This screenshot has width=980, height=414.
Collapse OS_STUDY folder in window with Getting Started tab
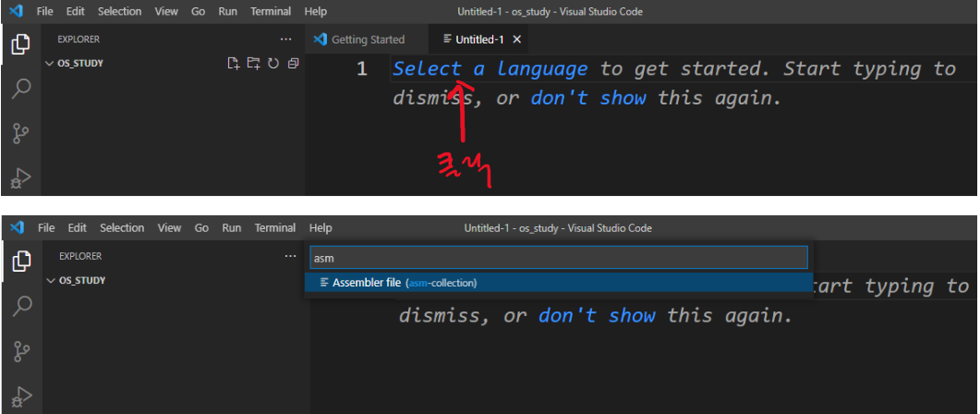coord(51,63)
